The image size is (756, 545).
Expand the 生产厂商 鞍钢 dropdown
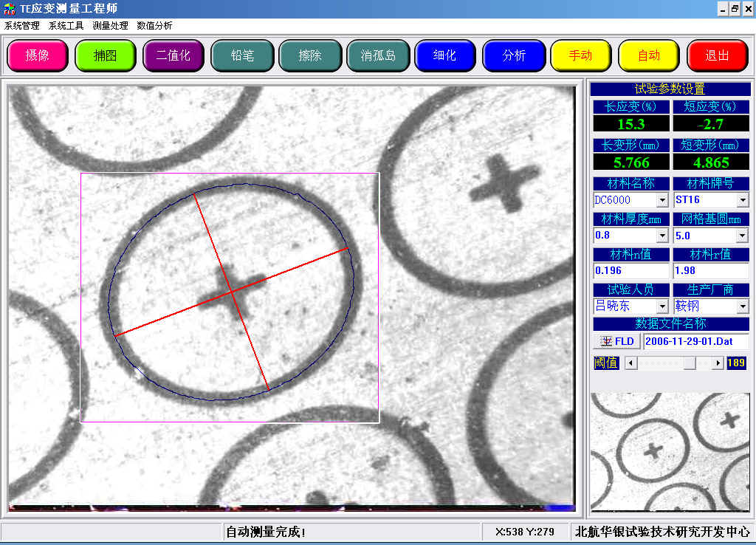pos(743,306)
